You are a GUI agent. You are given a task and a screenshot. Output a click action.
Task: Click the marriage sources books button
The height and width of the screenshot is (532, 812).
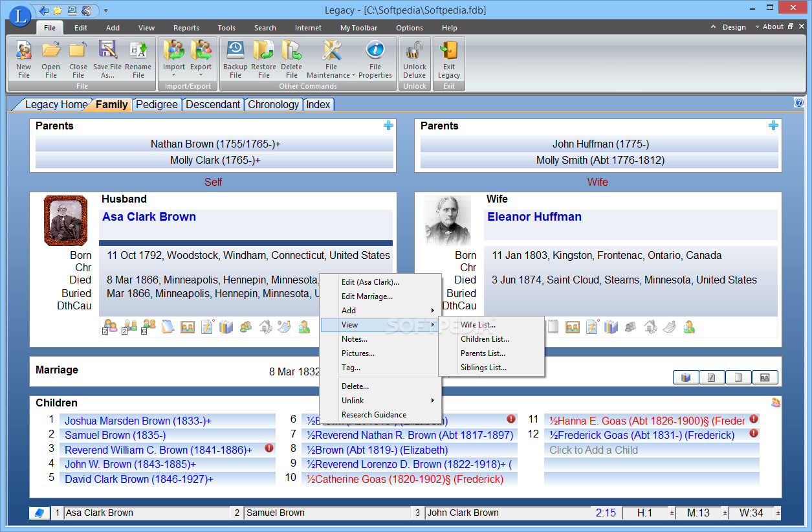(x=686, y=377)
